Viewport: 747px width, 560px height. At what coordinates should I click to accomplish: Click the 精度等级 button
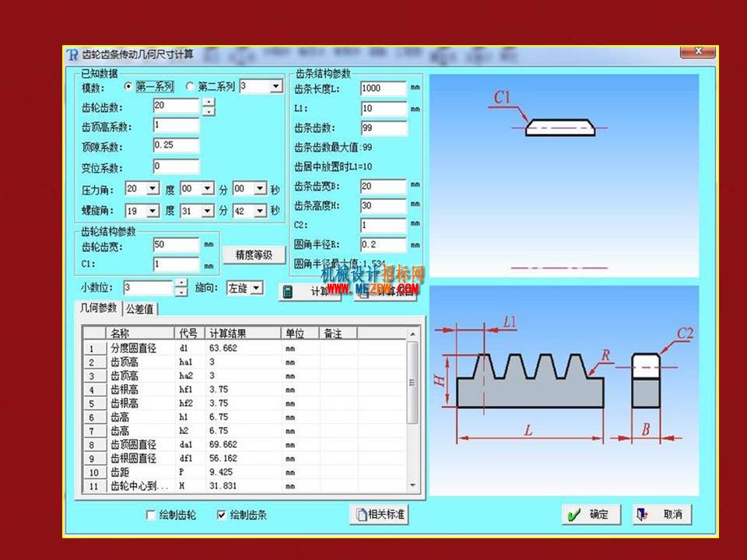coord(254,255)
